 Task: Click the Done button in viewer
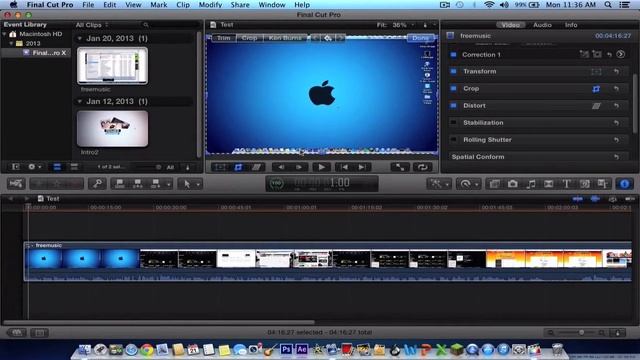420,38
